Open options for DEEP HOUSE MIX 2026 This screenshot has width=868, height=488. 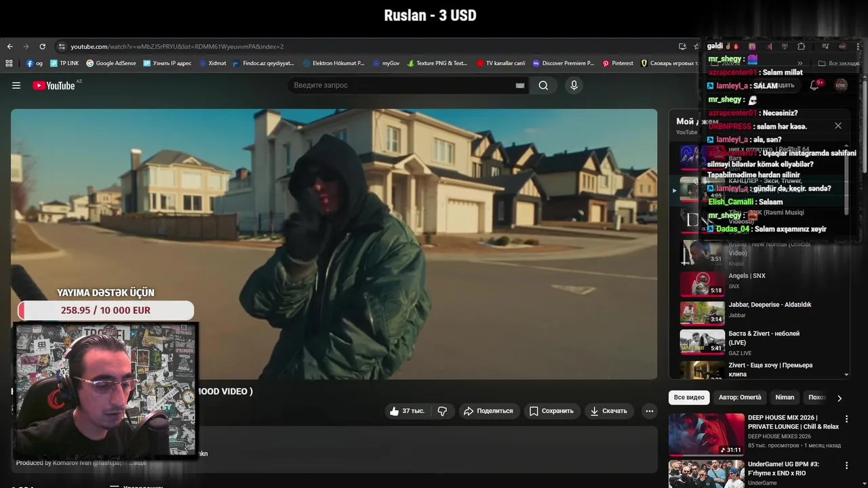[x=846, y=419]
